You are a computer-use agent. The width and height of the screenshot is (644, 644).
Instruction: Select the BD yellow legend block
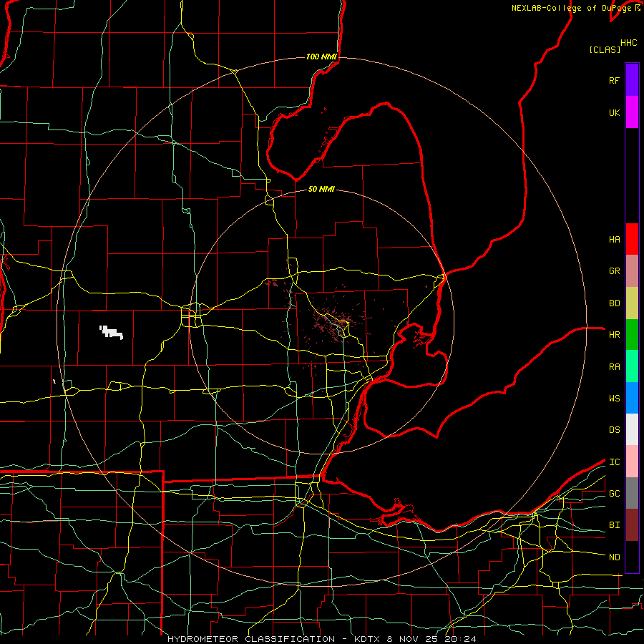[x=632, y=303]
